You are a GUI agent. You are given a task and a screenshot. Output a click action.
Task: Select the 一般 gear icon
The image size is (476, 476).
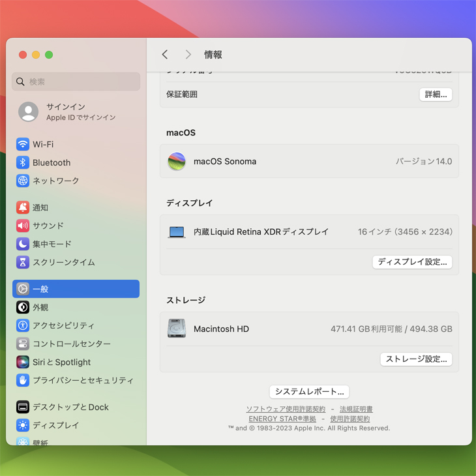click(23, 289)
